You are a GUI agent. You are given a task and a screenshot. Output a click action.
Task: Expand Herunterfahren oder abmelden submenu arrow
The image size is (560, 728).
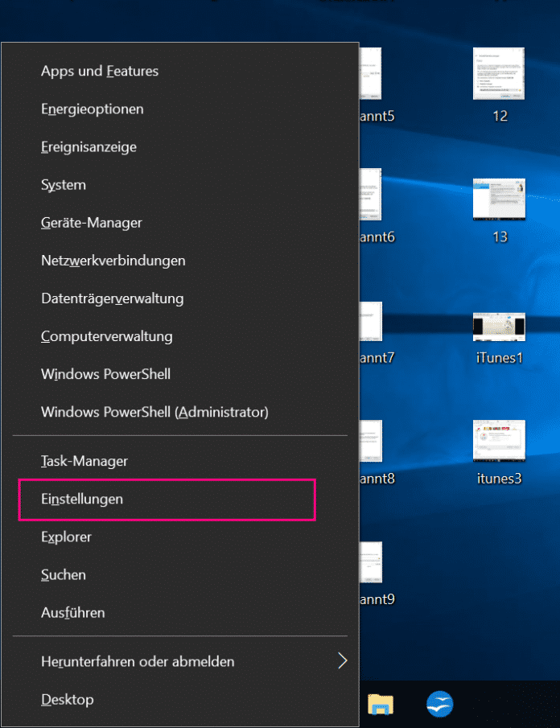pos(342,661)
